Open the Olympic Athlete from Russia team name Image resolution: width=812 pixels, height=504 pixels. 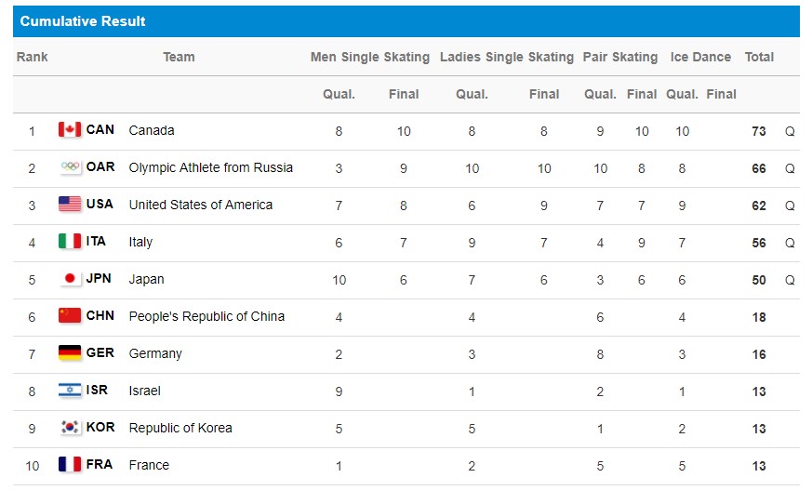211,167
